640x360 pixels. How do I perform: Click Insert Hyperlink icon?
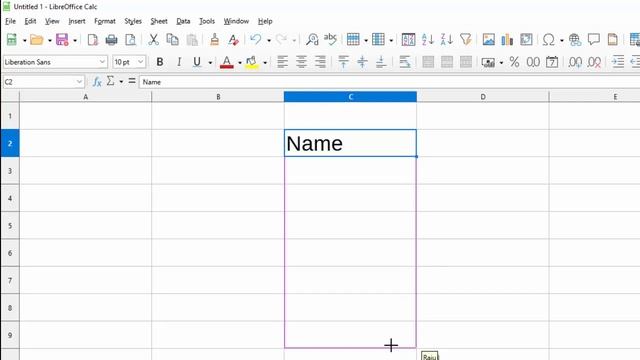tap(575, 40)
